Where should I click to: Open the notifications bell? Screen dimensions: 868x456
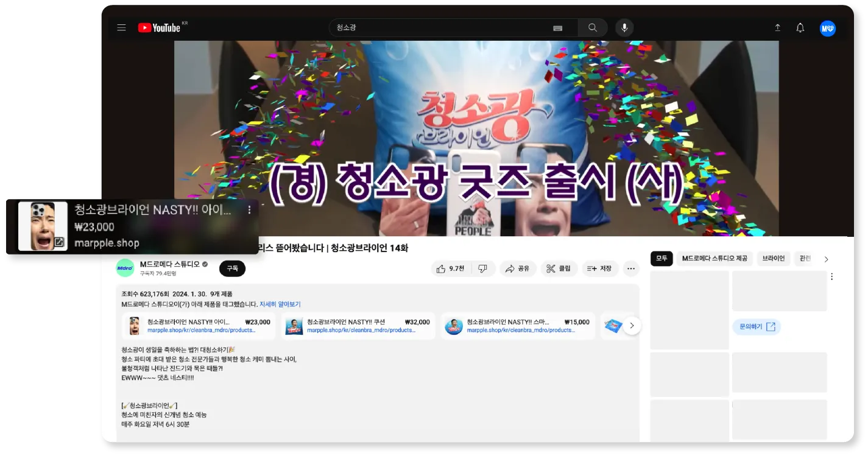(x=800, y=28)
